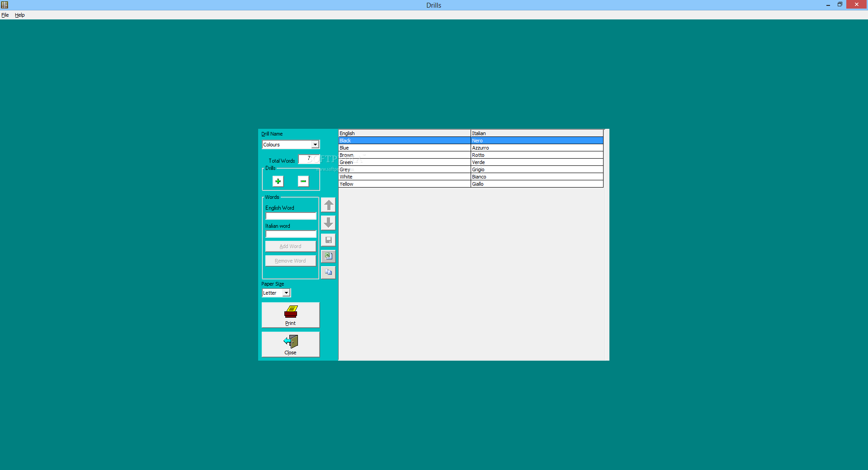
Task: Click the application icon in title bar
Action: [x=5, y=5]
